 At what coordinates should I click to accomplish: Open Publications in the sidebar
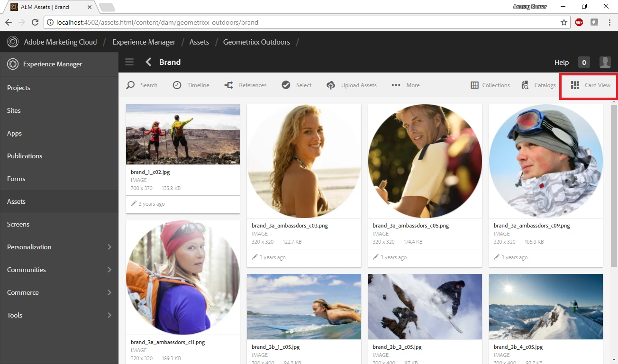pyautogui.click(x=59, y=156)
